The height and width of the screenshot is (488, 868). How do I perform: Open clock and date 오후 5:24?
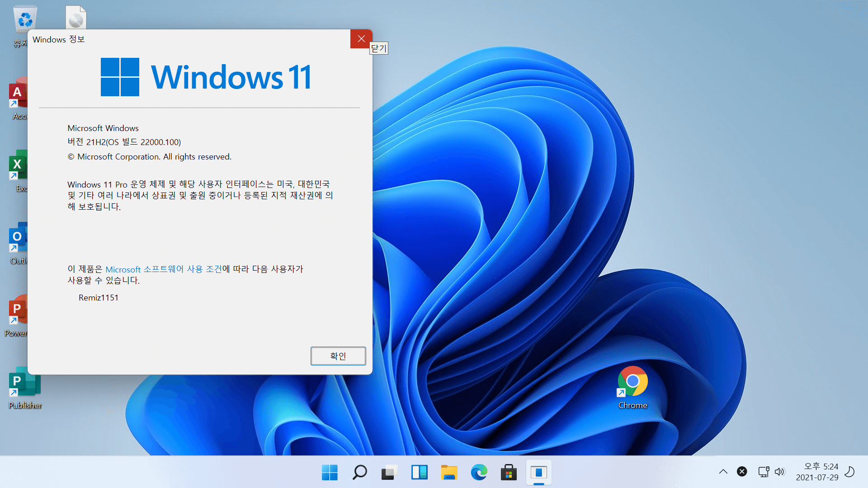[817, 472]
